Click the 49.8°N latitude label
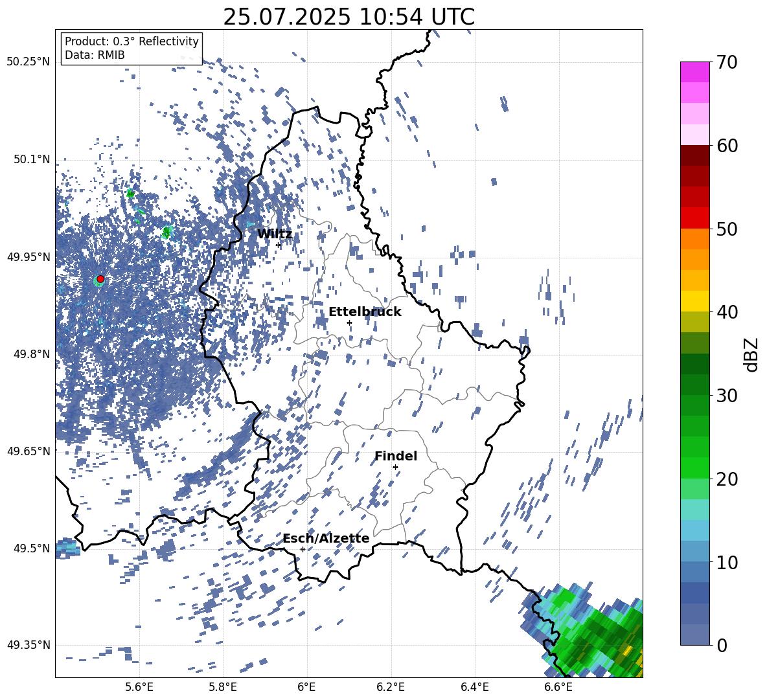This screenshot has height=700, width=767. point(31,354)
